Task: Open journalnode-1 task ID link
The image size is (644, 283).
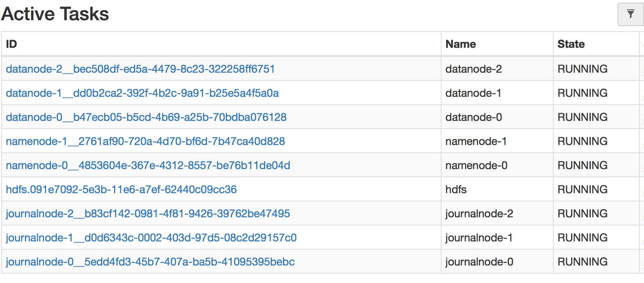Action: pyautogui.click(x=151, y=238)
